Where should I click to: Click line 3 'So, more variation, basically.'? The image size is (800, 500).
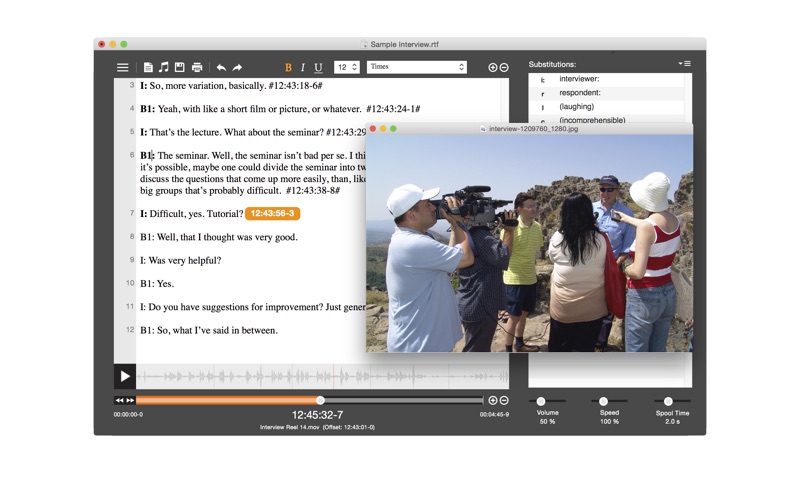231,86
